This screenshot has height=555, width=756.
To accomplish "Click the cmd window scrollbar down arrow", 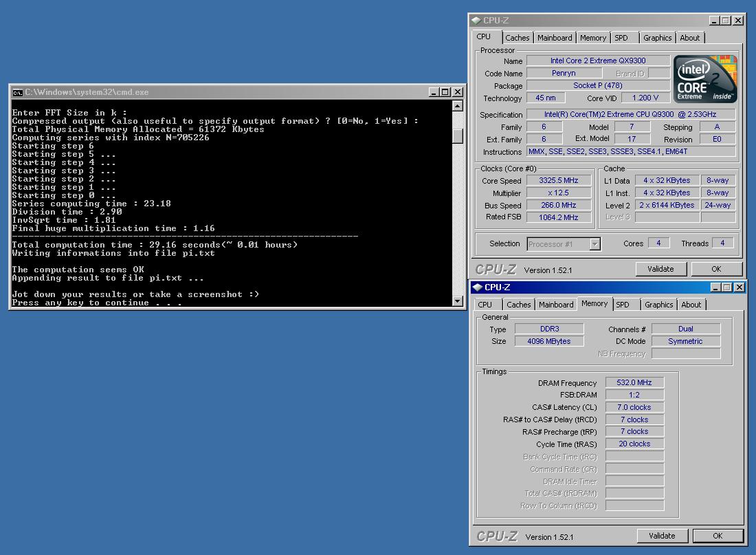I will [458, 301].
